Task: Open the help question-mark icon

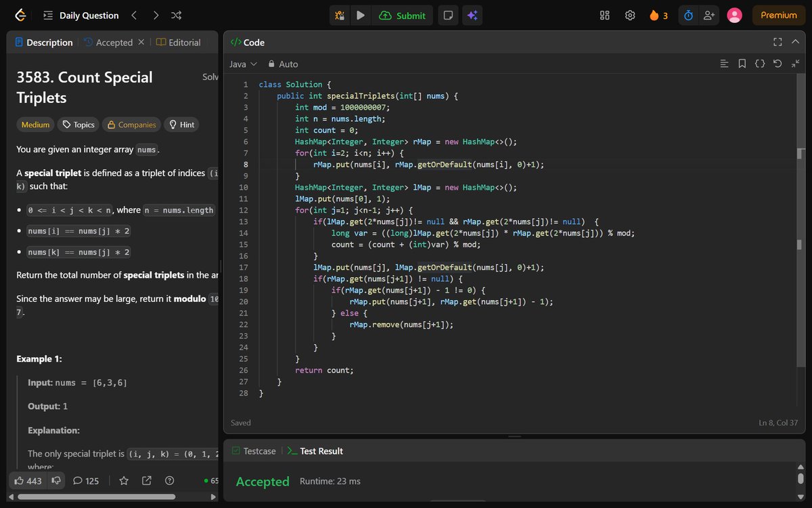Action: pos(170,480)
